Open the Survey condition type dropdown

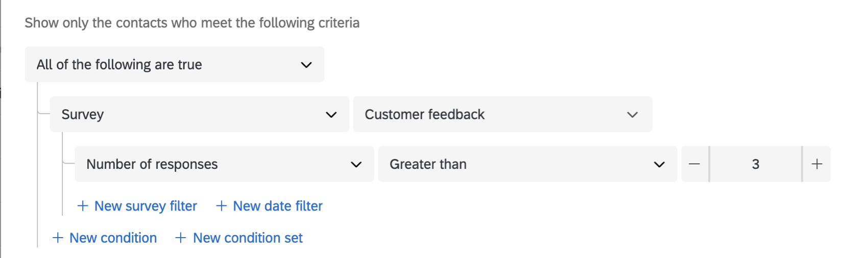pyautogui.click(x=199, y=115)
